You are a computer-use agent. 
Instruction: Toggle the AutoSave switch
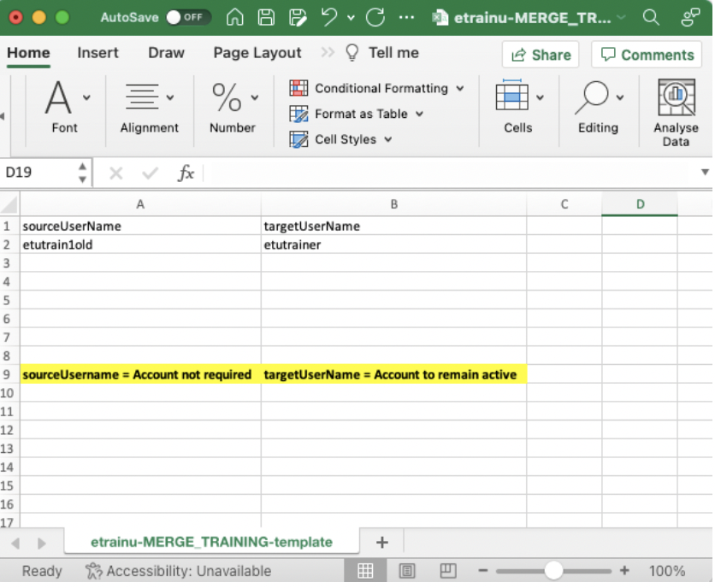pyautogui.click(x=188, y=18)
